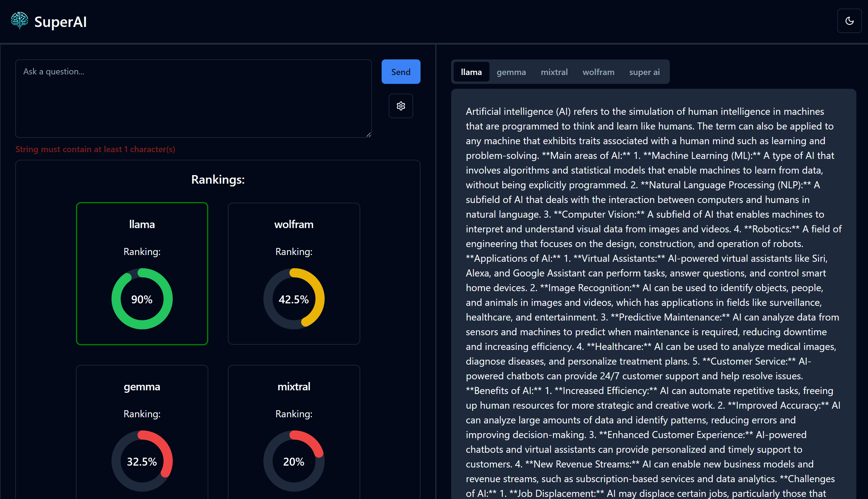Focus the Ask a question text area

[x=193, y=99]
